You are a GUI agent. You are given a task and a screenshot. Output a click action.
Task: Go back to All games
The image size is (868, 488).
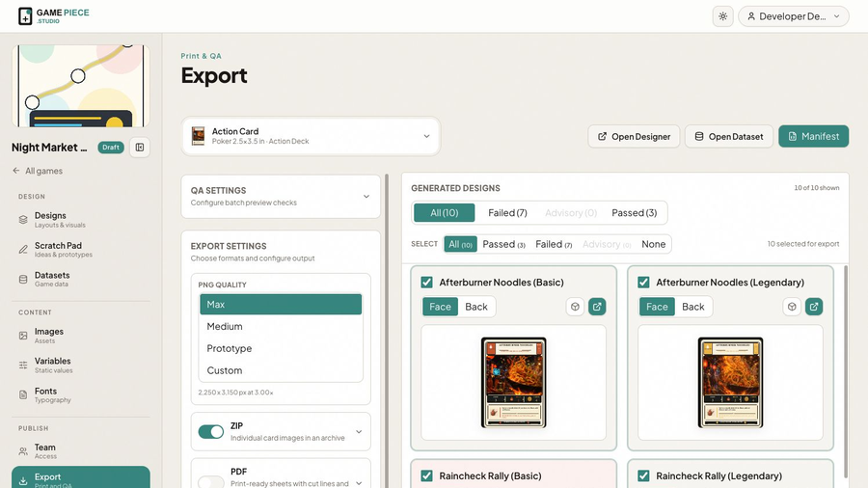pyautogui.click(x=38, y=171)
